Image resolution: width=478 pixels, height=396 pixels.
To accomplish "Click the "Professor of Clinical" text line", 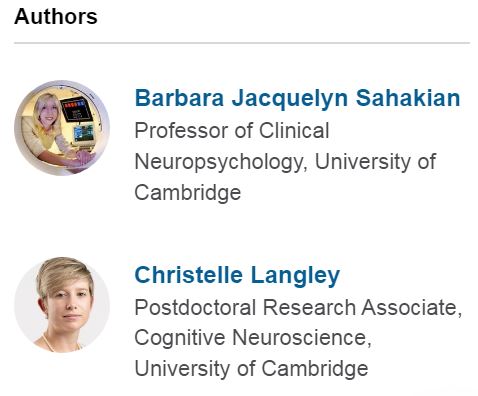I will click(232, 130).
